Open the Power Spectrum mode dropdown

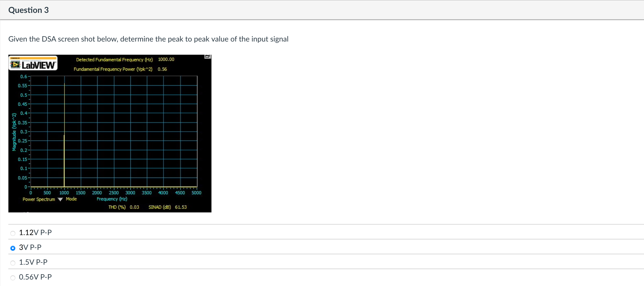(x=60, y=200)
